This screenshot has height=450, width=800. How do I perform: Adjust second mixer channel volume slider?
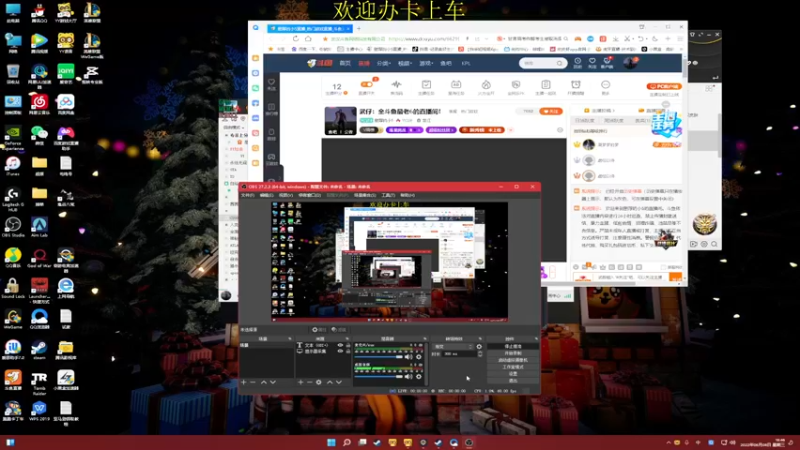pyautogui.click(x=379, y=377)
